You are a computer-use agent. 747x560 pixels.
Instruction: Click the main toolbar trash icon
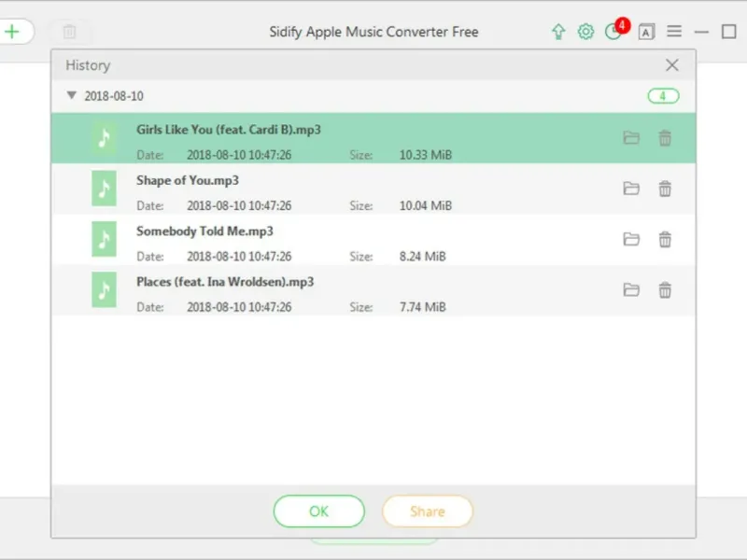[x=69, y=32]
